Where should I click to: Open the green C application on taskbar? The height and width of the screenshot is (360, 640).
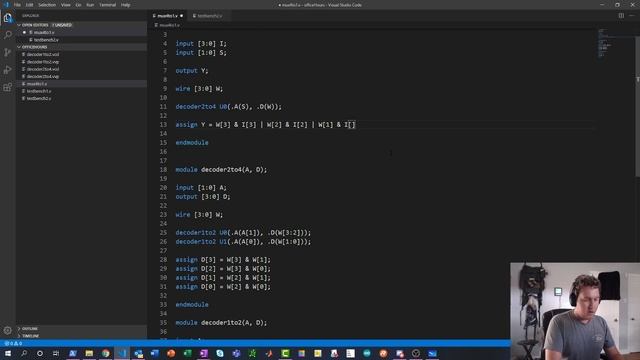[x=285, y=353]
